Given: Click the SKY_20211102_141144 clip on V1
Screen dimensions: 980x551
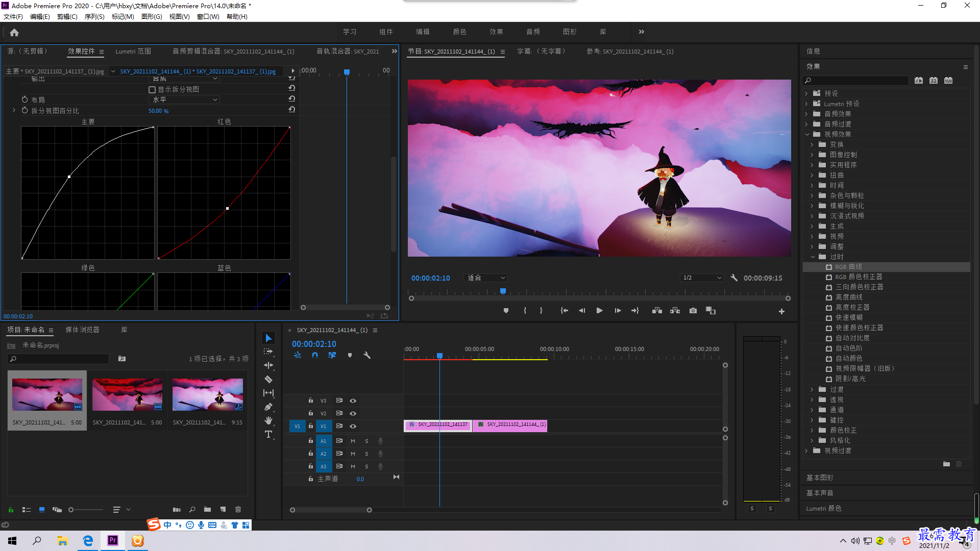Looking at the screenshot, I should pyautogui.click(x=510, y=425).
